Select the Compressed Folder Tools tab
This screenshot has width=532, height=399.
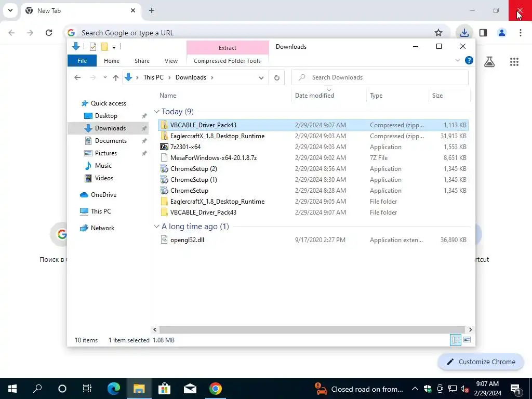228,61
